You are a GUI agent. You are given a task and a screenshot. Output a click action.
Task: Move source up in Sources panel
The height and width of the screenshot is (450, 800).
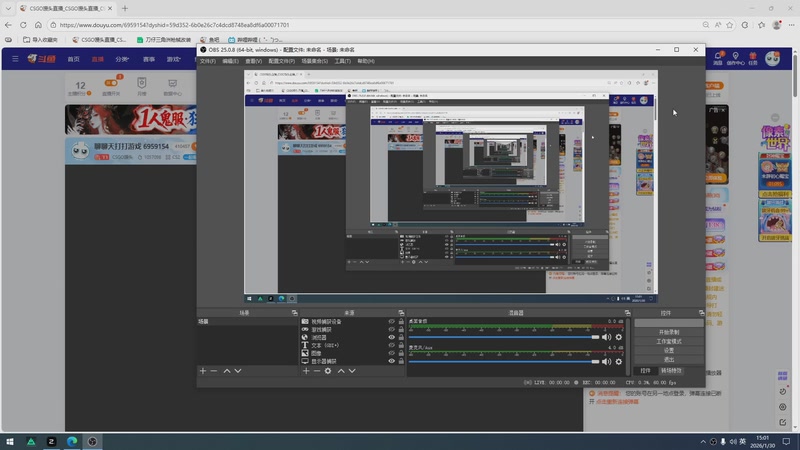[x=341, y=371]
